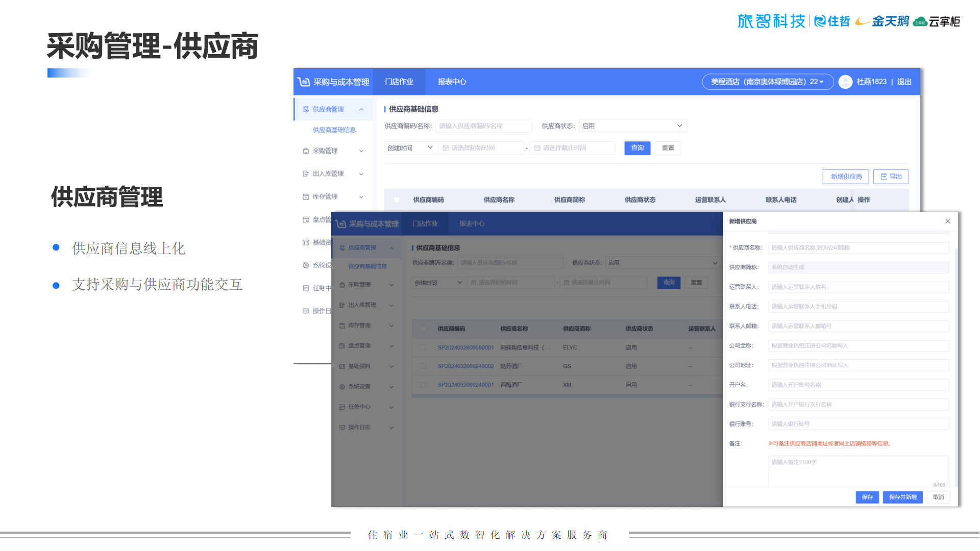Switch to the 门店作业 tab
This screenshot has height=551, width=980.
click(x=399, y=82)
